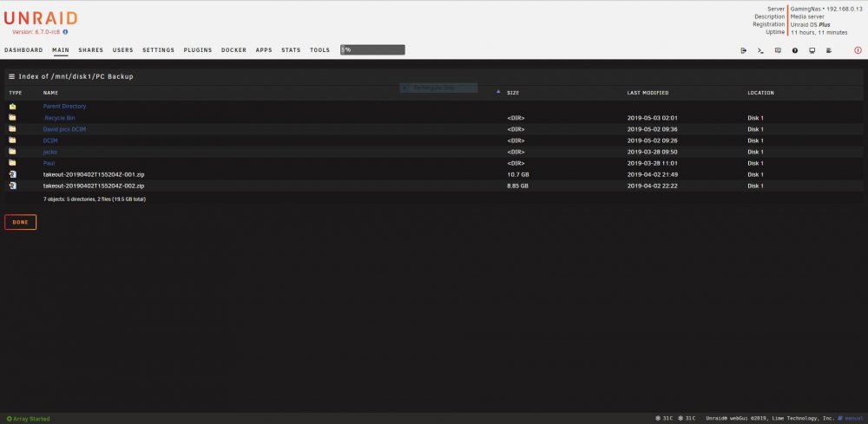
Task: Click the list icon beside Index title
Action: 11,76
